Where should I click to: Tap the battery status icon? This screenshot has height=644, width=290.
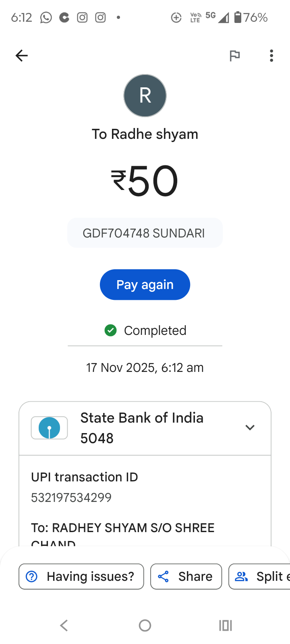pos(238,17)
